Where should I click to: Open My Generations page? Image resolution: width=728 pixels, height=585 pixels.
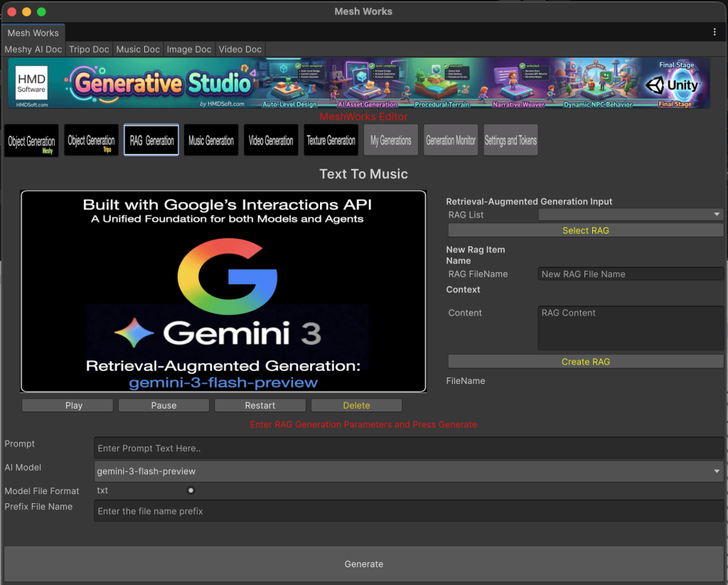[391, 140]
